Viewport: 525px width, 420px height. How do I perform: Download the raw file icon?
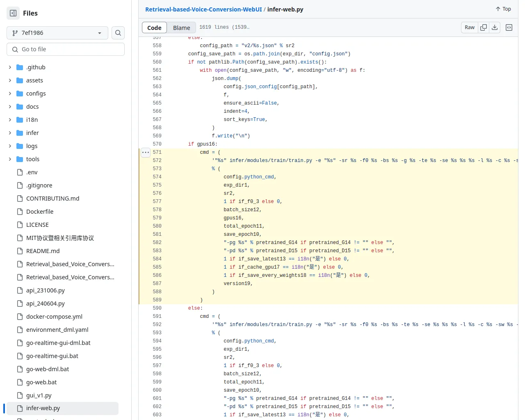(x=495, y=27)
